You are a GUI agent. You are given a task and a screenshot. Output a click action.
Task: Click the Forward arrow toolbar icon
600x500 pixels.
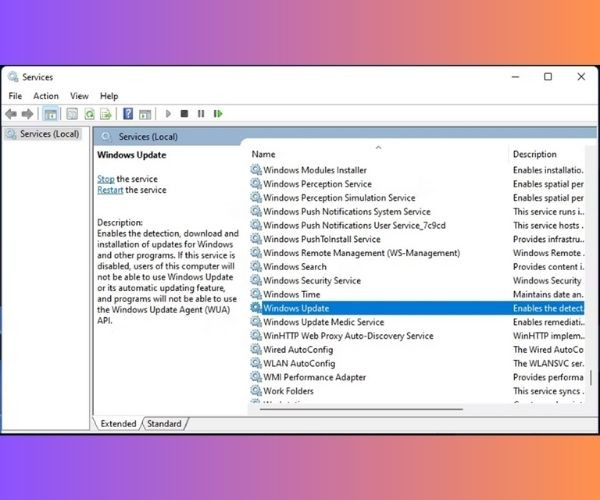tap(27, 114)
